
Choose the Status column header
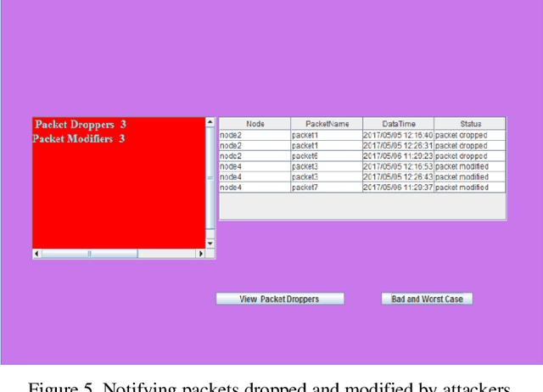point(470,124)
